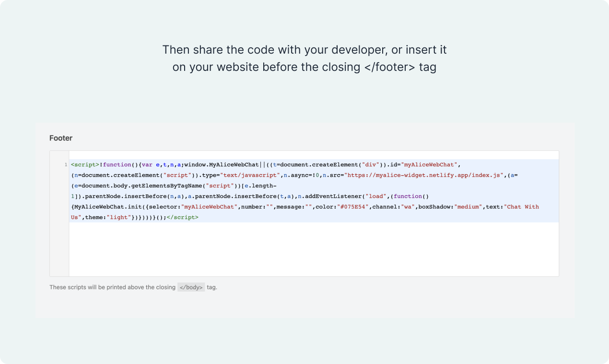Viewport: 609px width, 364px height.
Task: Click the "load" event listener string
Action: [376, 196]
